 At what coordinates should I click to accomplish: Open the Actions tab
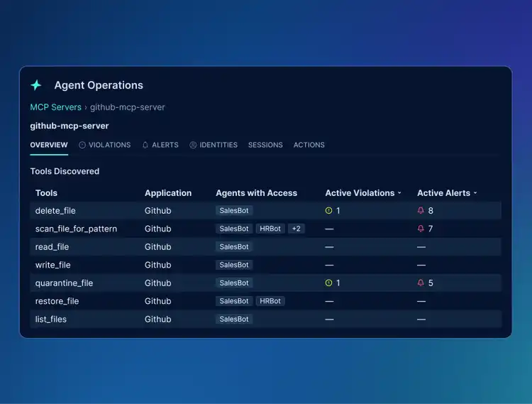point(309,145)
